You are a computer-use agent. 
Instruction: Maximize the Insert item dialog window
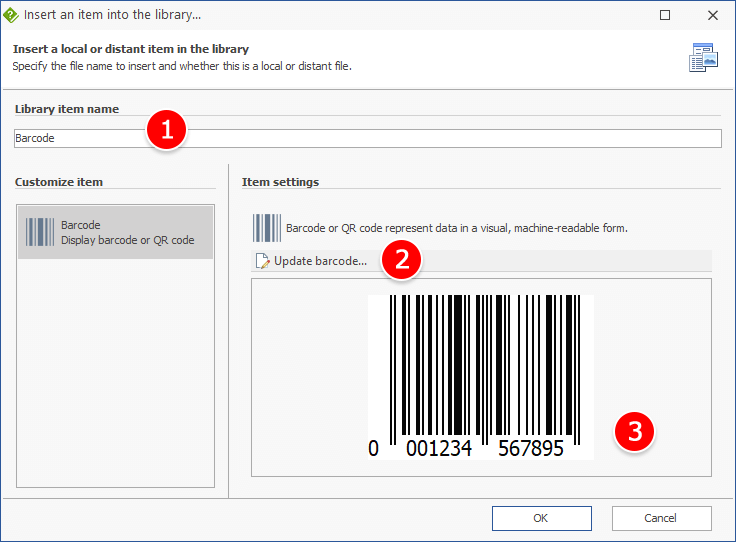pyautogui.click(x=665, y=15)
